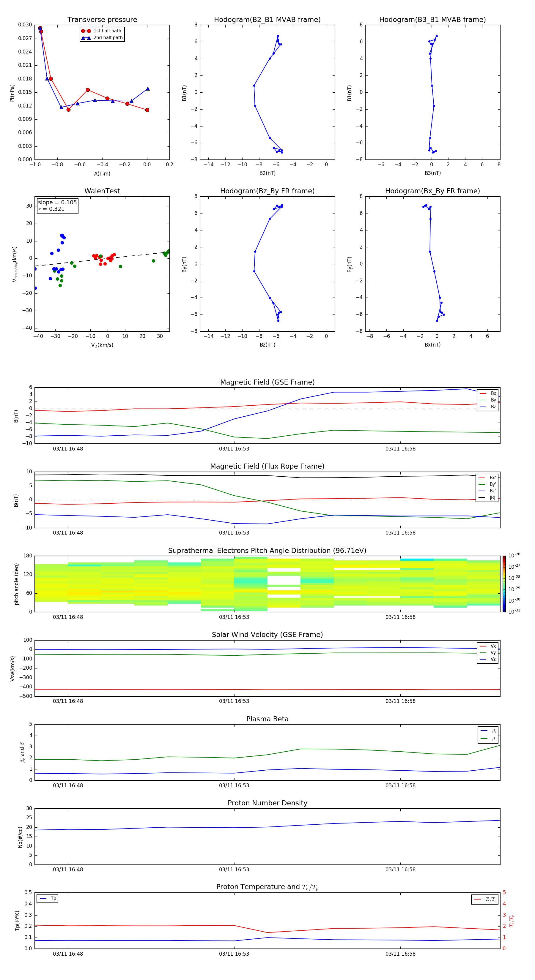
Task: Click the 'Bz' legend entry in GSE panel
Action: pyautogui.click(x=488, y=407)
